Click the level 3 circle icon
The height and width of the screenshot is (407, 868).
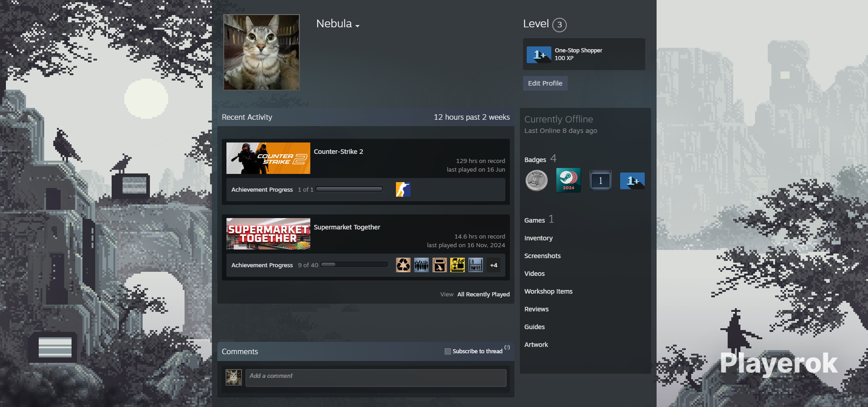[560, 25]
